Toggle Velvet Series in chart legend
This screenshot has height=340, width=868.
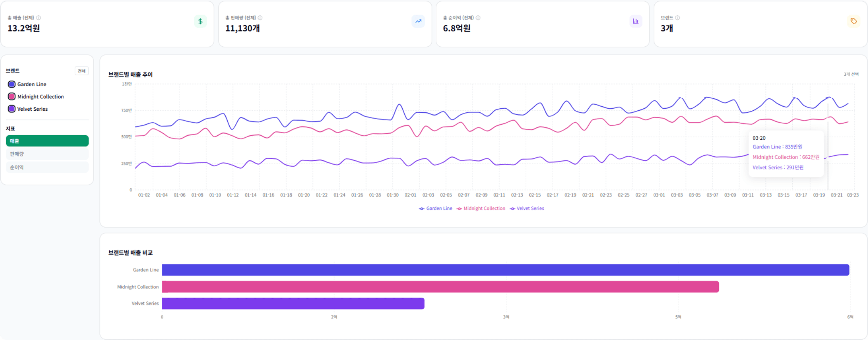(x=527, y=208)
